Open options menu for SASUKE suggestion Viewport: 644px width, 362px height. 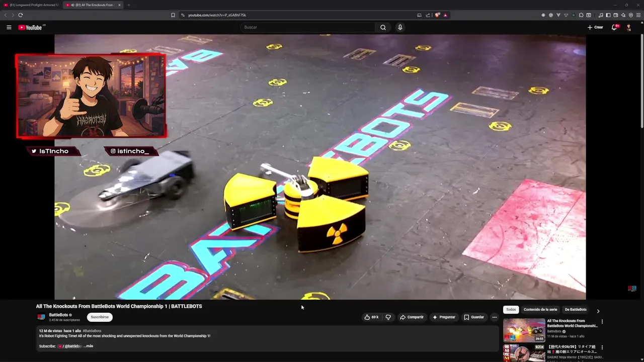pos(602,347)
